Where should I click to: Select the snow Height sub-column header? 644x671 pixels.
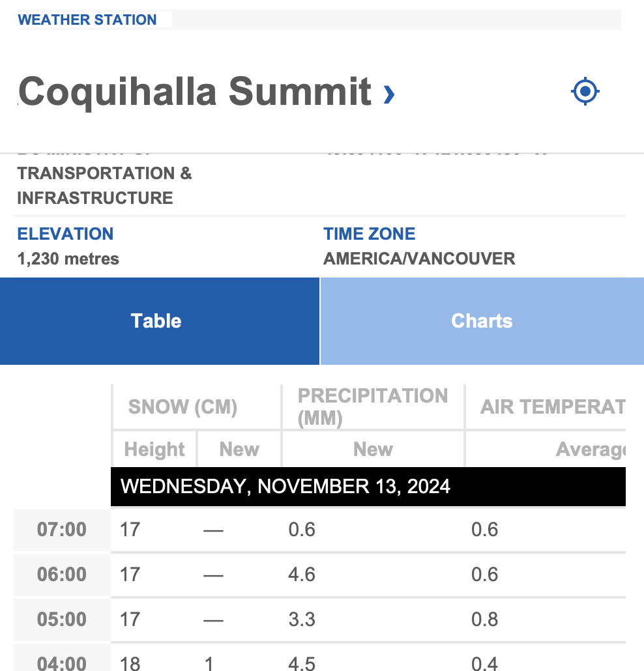click(154, 449)
